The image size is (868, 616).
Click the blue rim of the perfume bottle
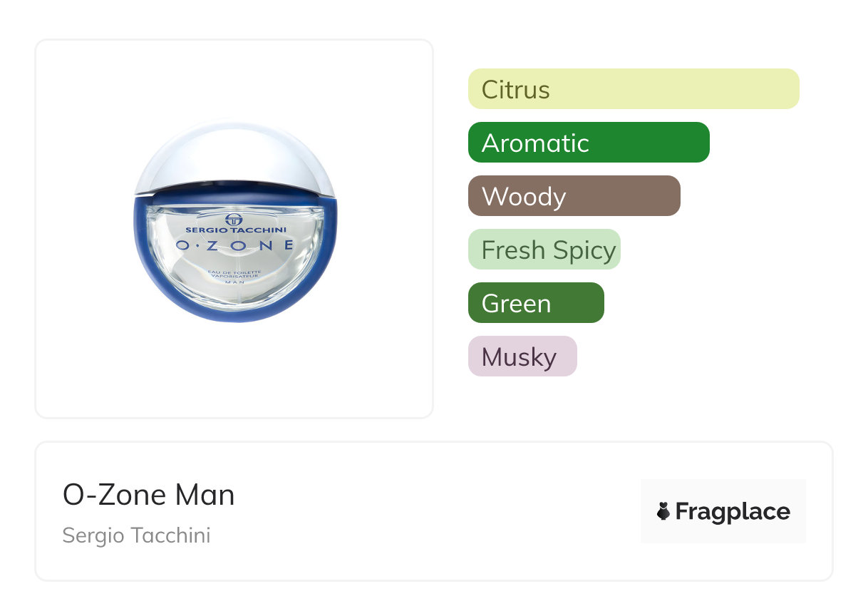pos(153,271)
